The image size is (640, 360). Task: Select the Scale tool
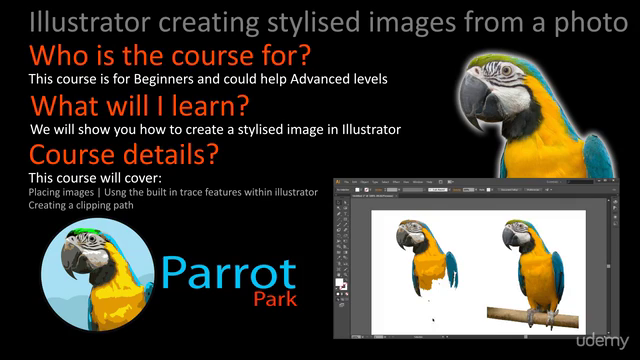346,236
